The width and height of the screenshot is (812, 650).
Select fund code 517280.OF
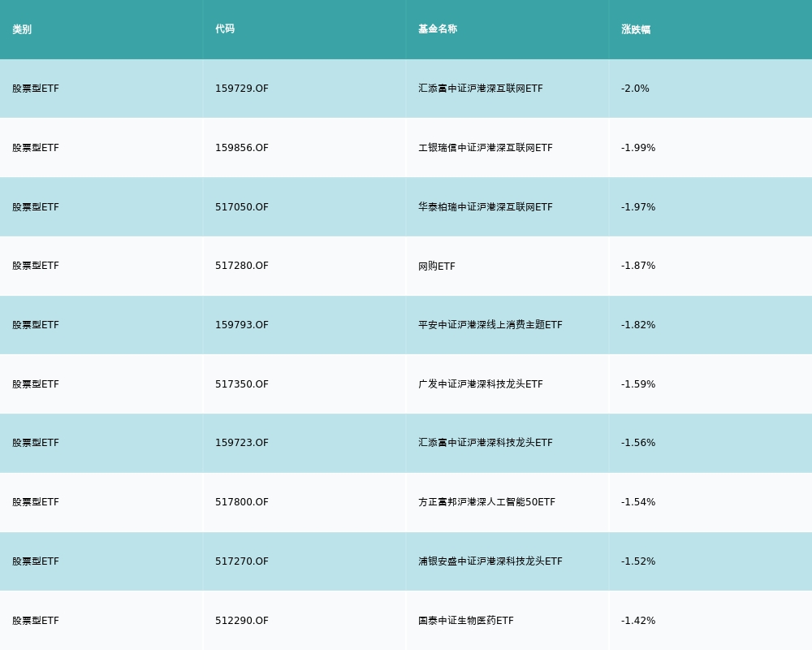pyautogui.click(x=242, y=266)
